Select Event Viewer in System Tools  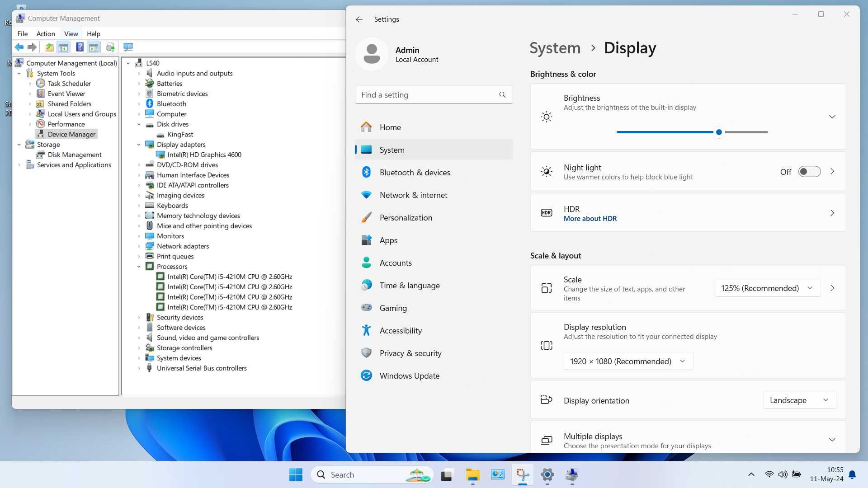point(66,94)
